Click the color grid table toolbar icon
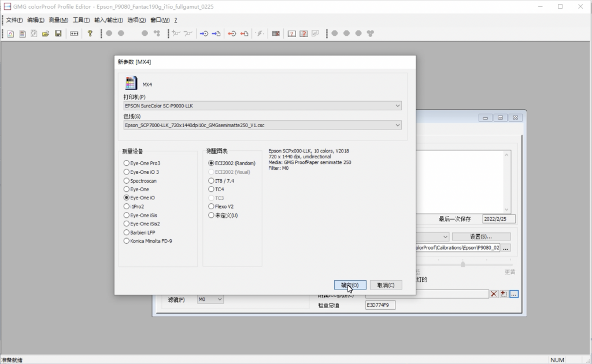 pyautogui.click(x=276, y=34)
